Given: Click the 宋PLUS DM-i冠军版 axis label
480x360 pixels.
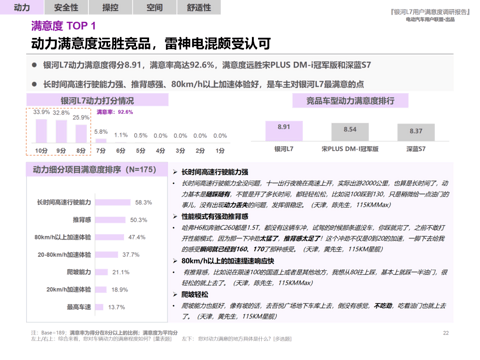Looking at the screenshot, I should point(350,149).
